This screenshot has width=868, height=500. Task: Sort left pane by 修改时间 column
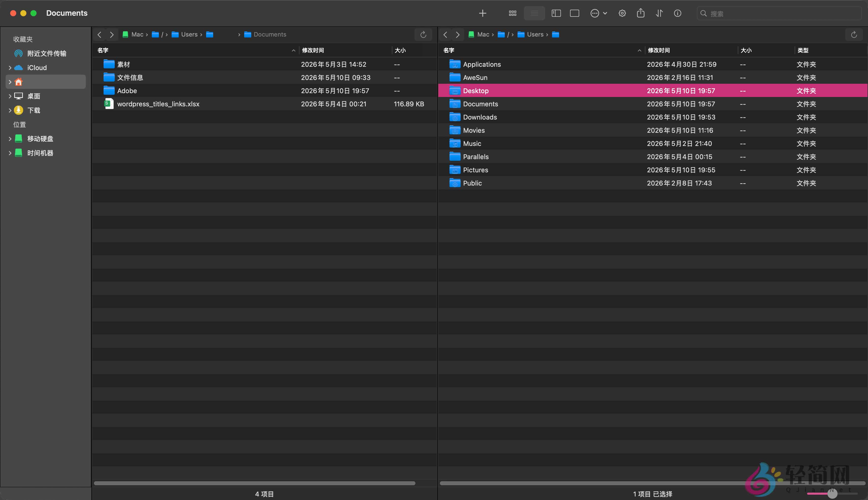(345, 50)
